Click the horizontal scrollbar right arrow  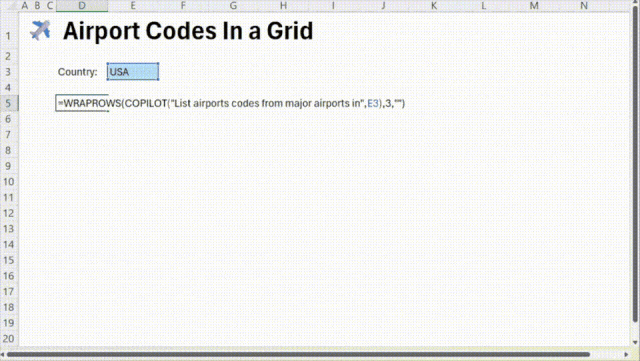627,354
